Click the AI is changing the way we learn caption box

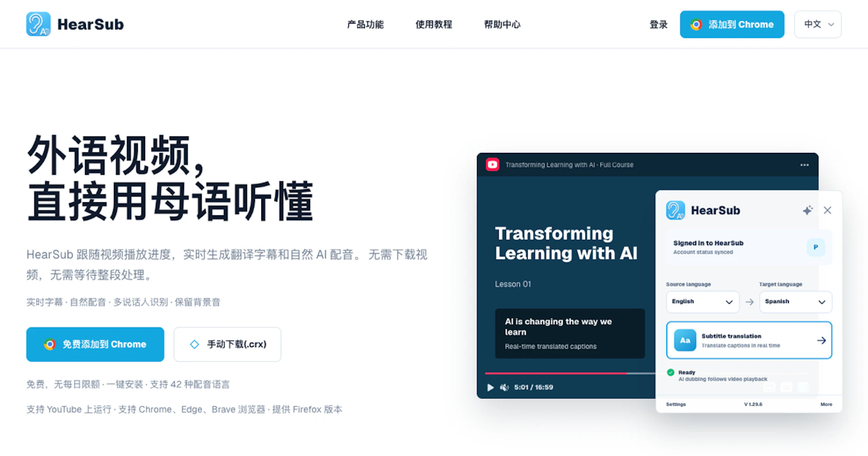tap(570, 333)
